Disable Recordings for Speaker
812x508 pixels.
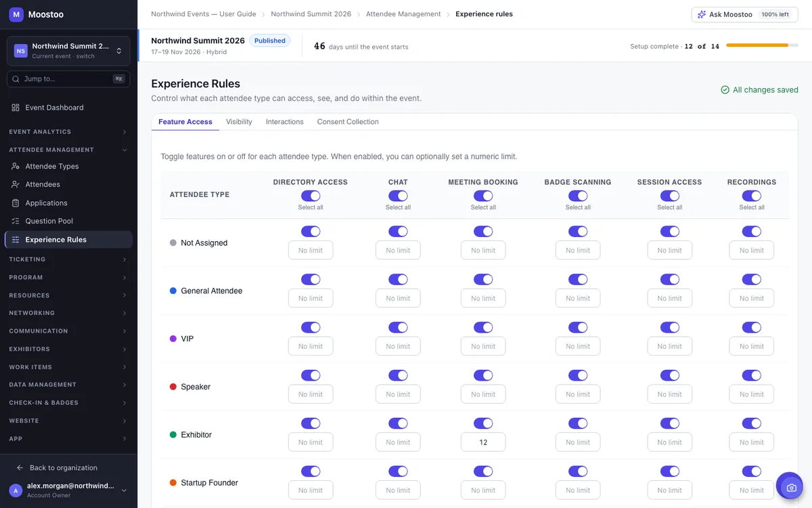pyautogui.click(x=752, y=375)
